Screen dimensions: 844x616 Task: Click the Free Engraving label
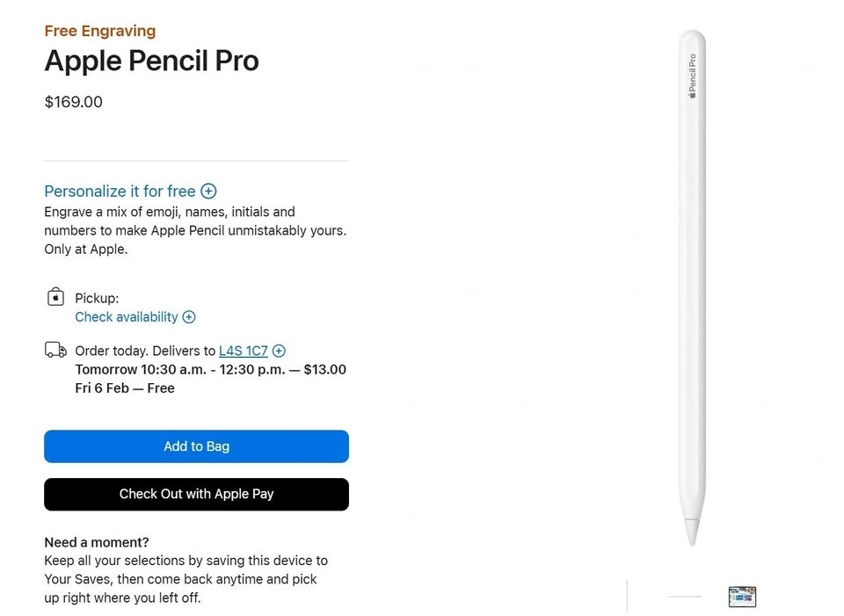click(x=100, y=31)
